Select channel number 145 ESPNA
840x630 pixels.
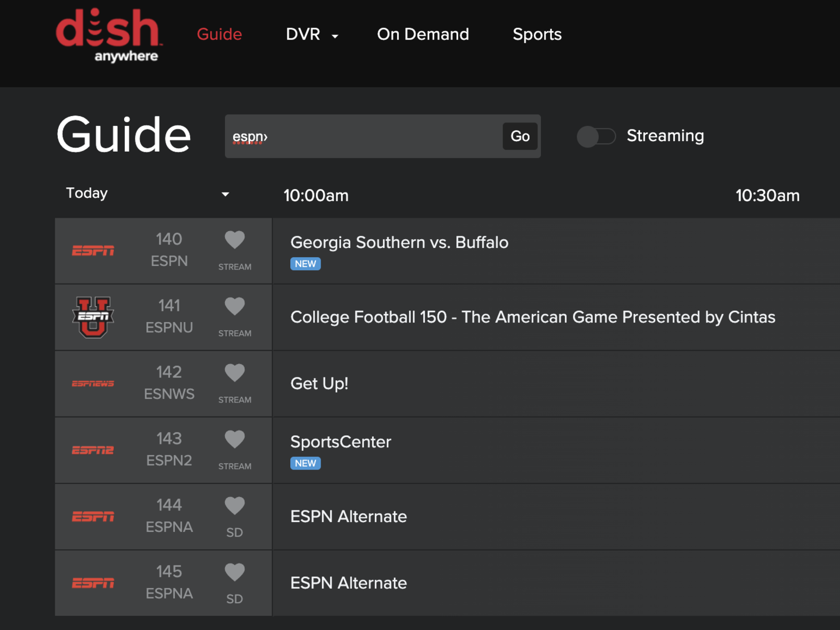[x=169, y=583]
